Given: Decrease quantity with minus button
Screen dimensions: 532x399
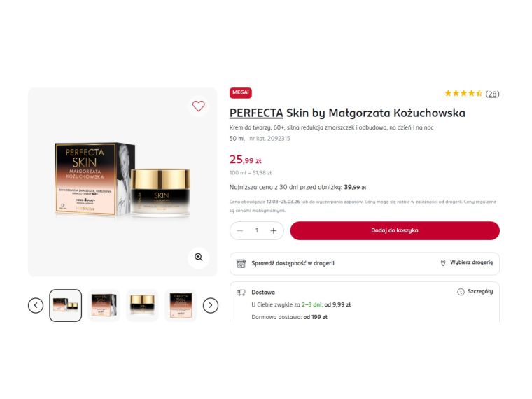Looking at the screenshot, I should [x=240, y=231].
